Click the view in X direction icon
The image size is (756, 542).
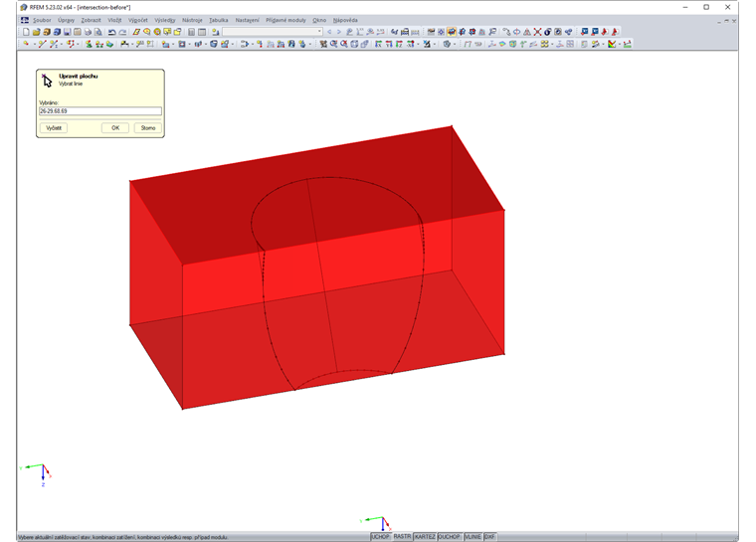click(x=378, y=44)
